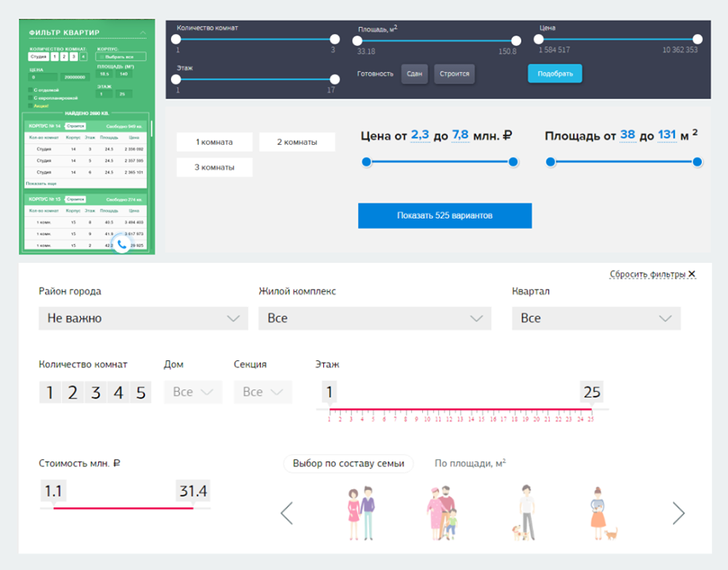
Task: Choose 5 under the large «Количество комнат»
Action: click(x=141, y=393)
